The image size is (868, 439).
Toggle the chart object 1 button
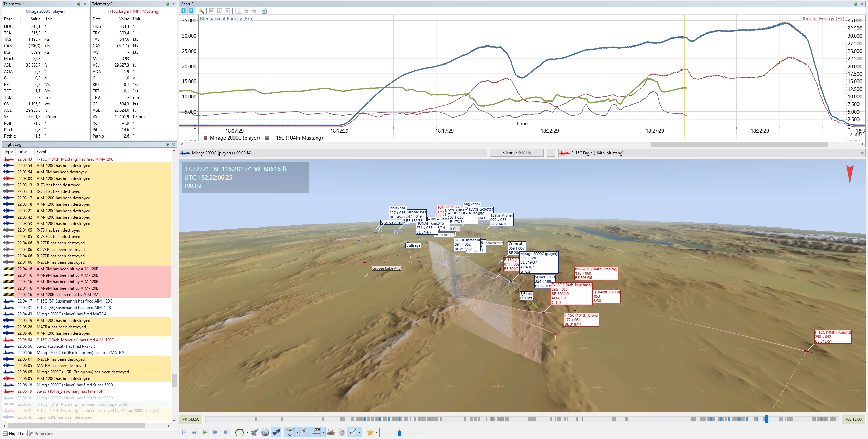(184, 11)
